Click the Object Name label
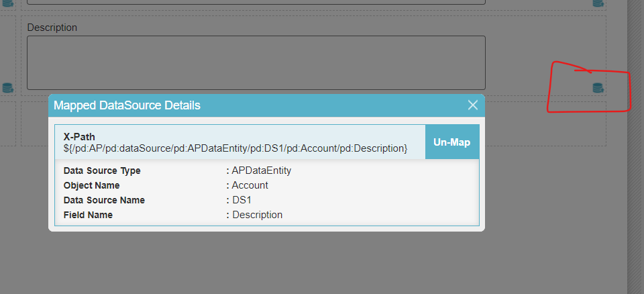 pos(93,185)
